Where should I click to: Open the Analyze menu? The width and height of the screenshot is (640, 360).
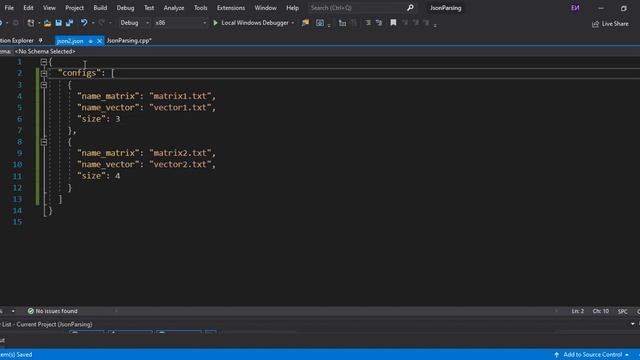[x=173, y=8]
